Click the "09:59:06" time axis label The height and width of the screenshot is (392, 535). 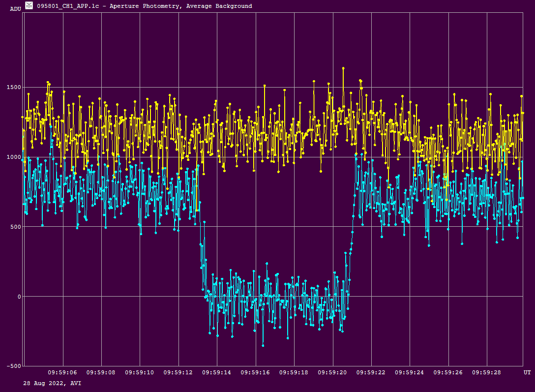point(62,372)
